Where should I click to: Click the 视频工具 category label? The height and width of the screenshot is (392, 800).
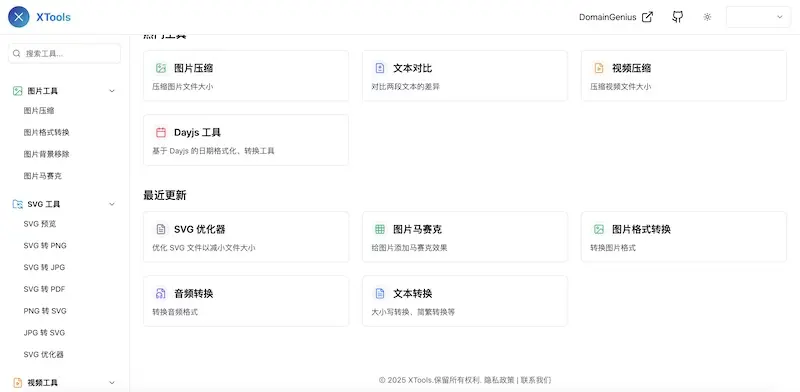(x=43, y=382)
